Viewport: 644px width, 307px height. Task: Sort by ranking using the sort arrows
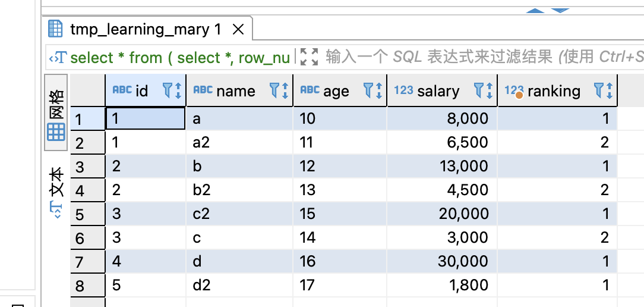tap(609, 90)
